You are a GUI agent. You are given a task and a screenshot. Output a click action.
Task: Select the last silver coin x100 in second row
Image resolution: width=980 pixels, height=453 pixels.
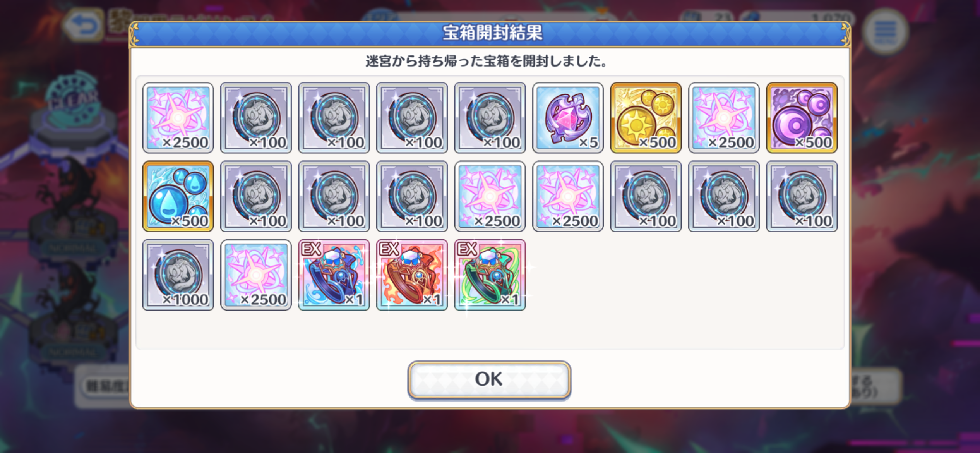(802, 196)
